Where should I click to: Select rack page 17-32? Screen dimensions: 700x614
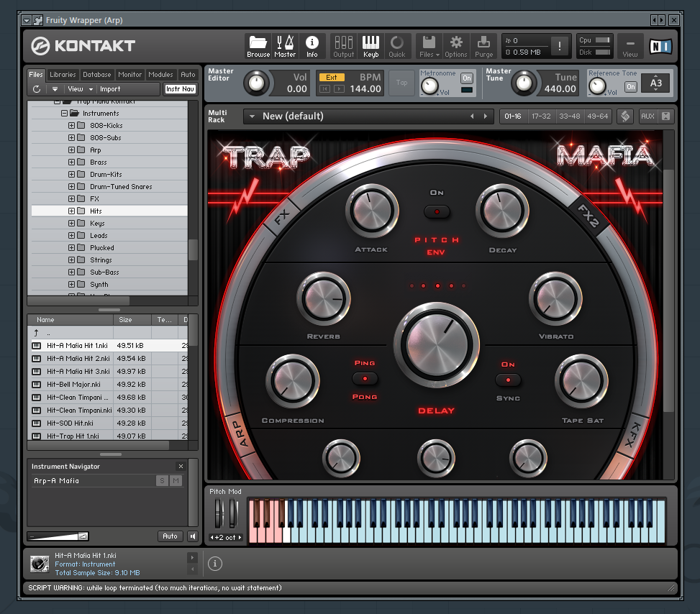[541, 116]
